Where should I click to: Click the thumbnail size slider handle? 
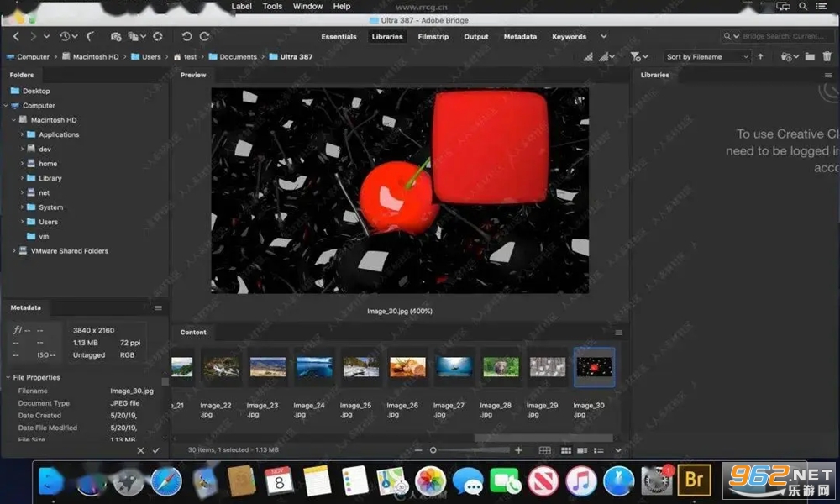(433, 450)
